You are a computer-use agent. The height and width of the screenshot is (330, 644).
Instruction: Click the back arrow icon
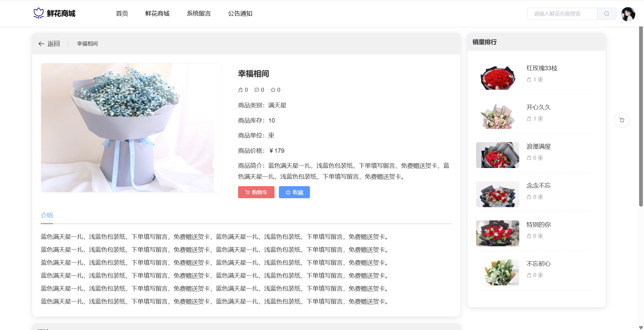(x=41, y=44)
